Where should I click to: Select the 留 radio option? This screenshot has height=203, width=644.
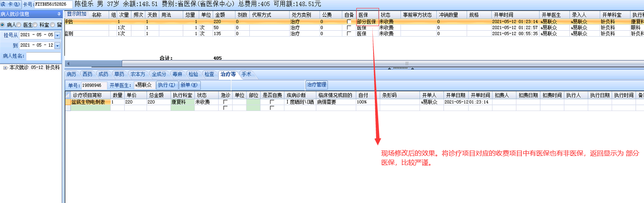(53, 25)
